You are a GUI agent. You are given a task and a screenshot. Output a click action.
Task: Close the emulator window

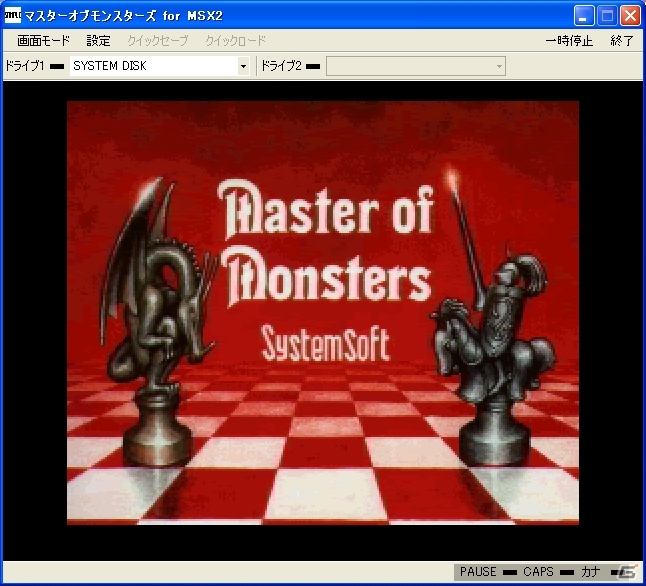[630, 16]
